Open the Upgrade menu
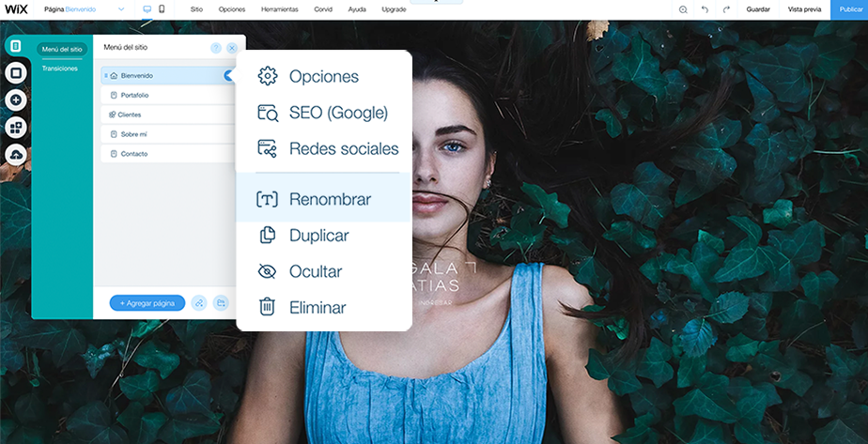Screen dimensions: 868x444 tap(394, 9)
